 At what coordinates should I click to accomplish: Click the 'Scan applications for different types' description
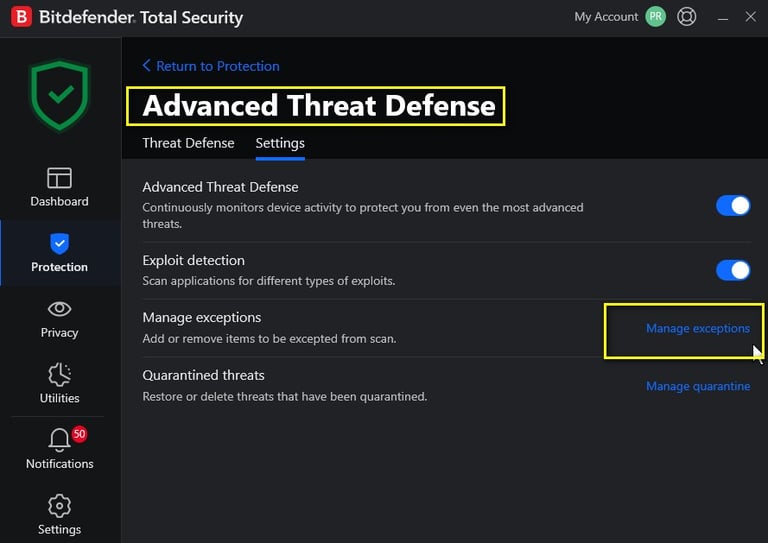click(268, 281)
